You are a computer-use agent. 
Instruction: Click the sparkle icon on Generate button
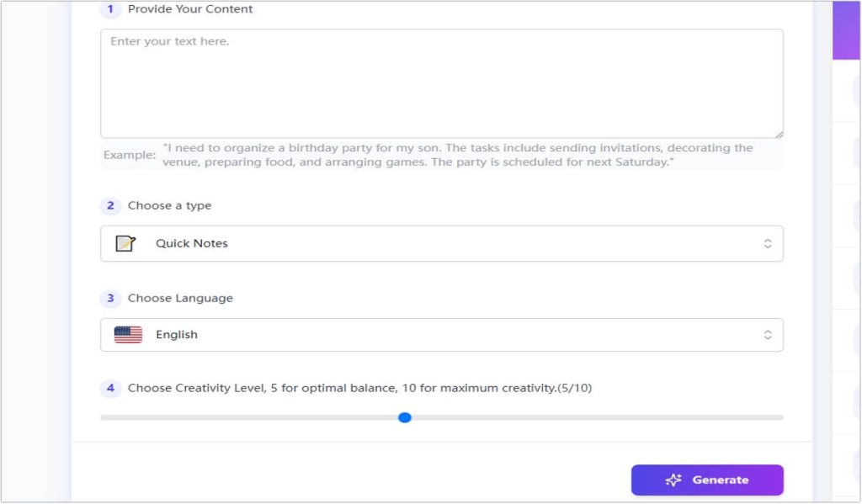(673, 480)
